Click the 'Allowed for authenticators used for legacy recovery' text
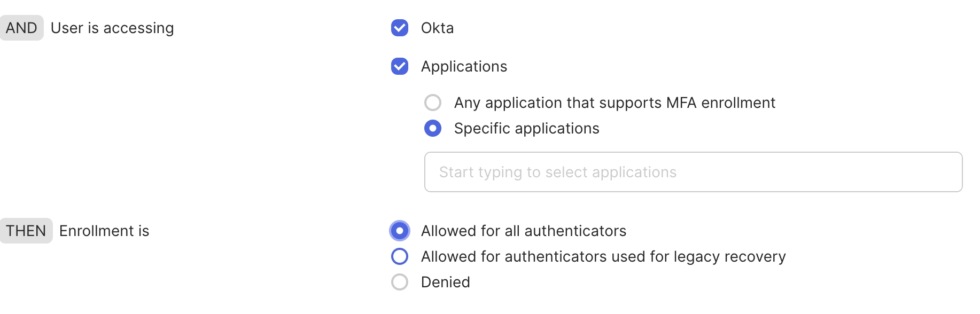The image size is (980, 314). pos(603,256)
